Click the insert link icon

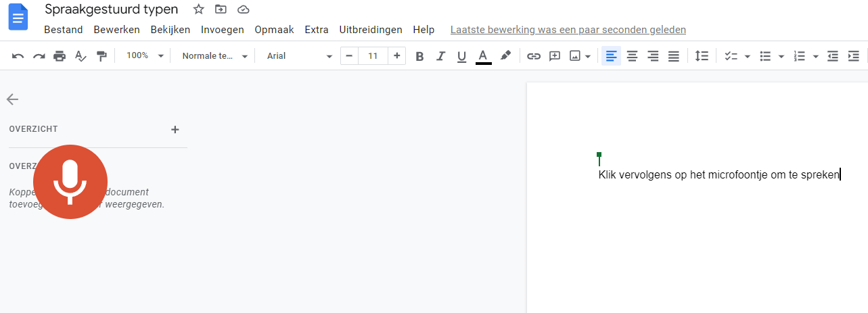(534, 56)
